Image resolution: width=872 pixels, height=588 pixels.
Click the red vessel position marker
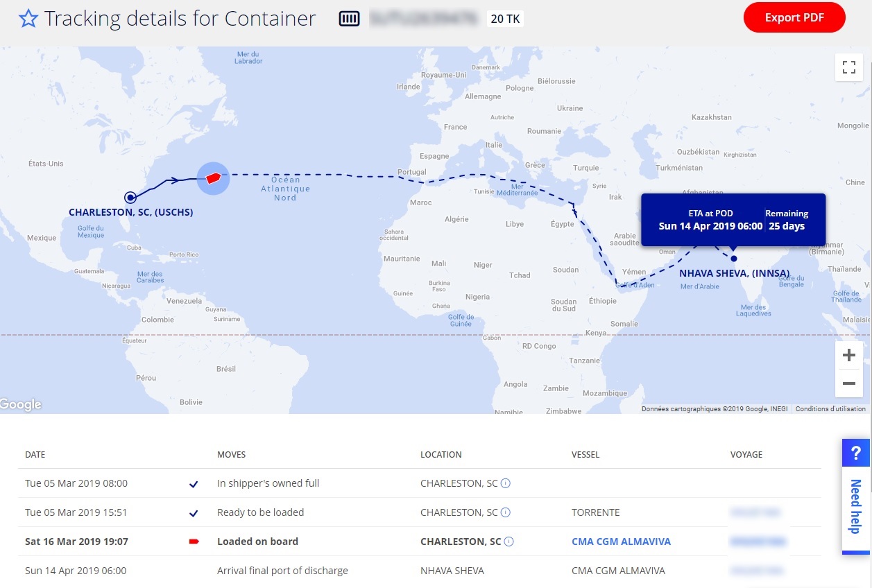[x=213, y=178]
